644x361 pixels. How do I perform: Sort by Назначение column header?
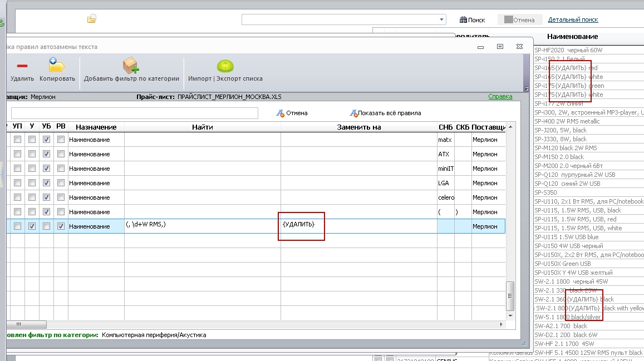point(96,127)
